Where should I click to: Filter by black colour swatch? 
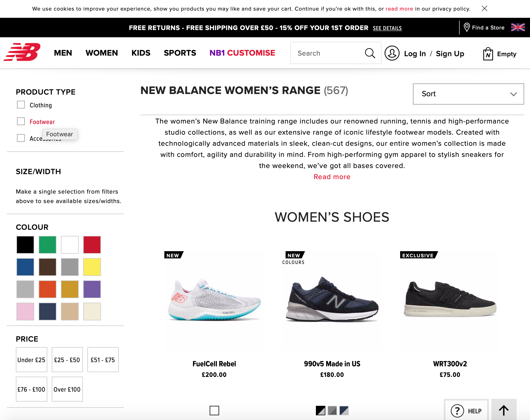pos(25,245)
